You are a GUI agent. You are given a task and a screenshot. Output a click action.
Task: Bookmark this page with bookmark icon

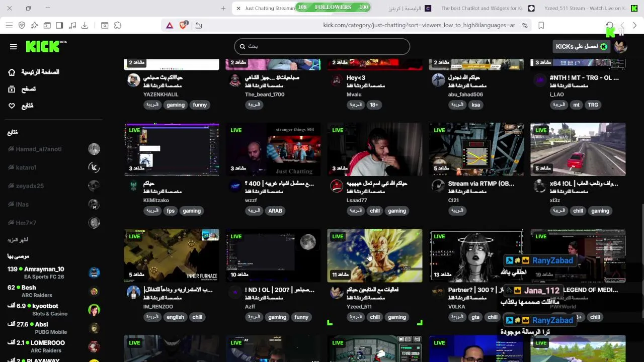(x=541, y=25)
